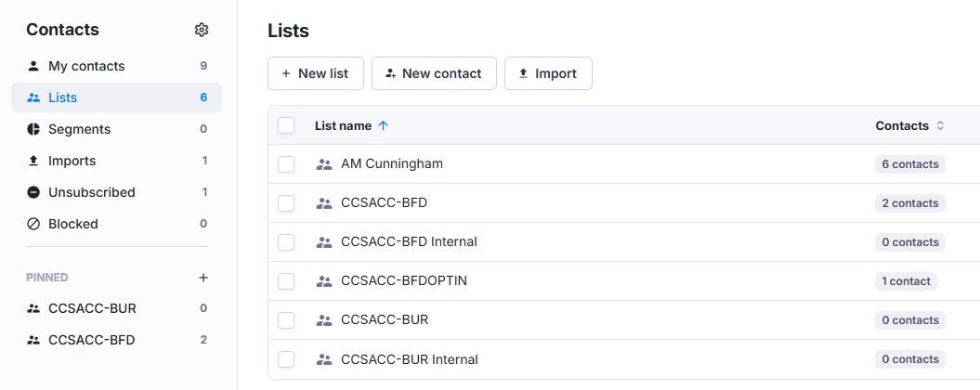Click the Imports upload icon in sidebar
Screen dimensions: 980x390
pos(33,161)
